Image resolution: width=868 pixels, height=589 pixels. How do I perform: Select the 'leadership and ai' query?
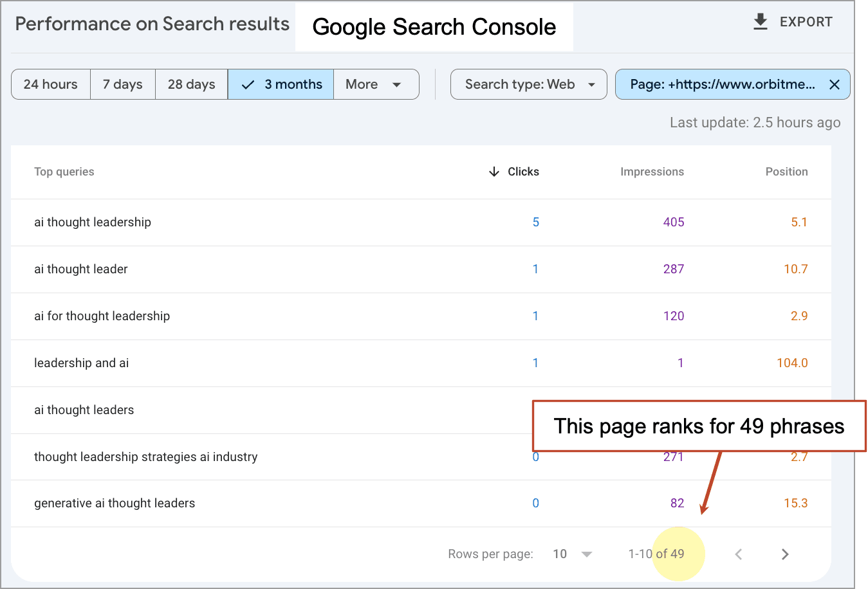[82, 363]
